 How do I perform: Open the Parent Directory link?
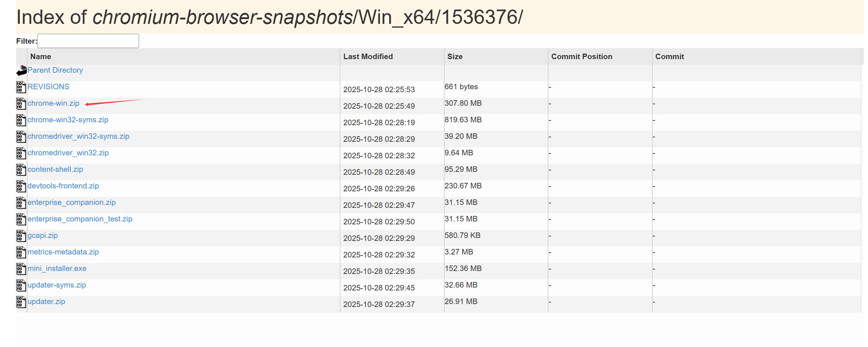(x=55, y=70)
